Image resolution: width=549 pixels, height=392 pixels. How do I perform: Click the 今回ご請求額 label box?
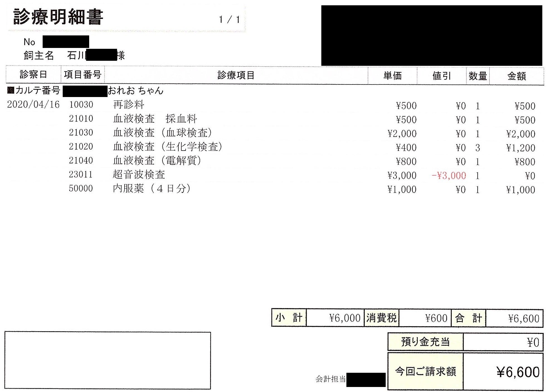425,371
